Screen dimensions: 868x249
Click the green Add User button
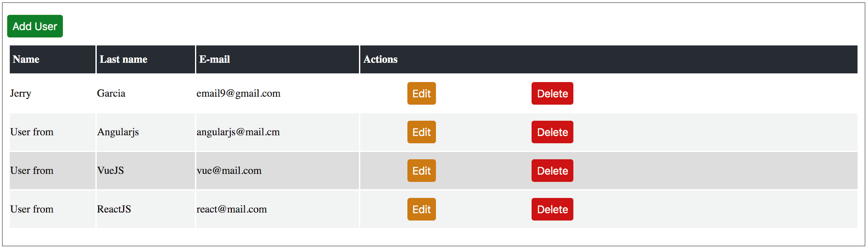tap(35, 26)
